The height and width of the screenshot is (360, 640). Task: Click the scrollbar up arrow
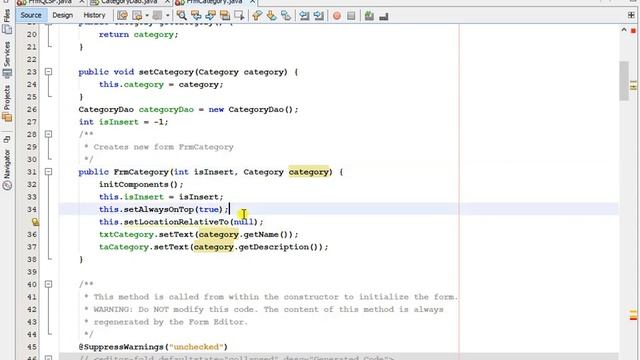point(624,30)
